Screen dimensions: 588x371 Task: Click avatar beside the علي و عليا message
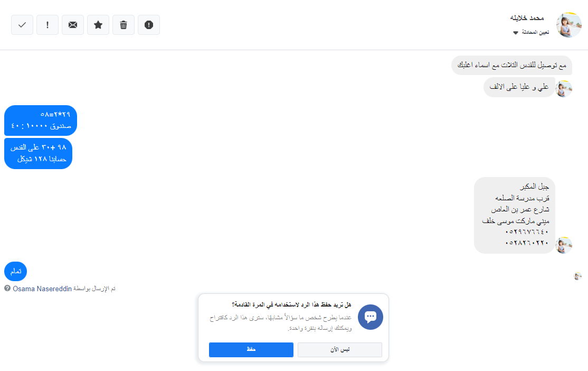564,89
